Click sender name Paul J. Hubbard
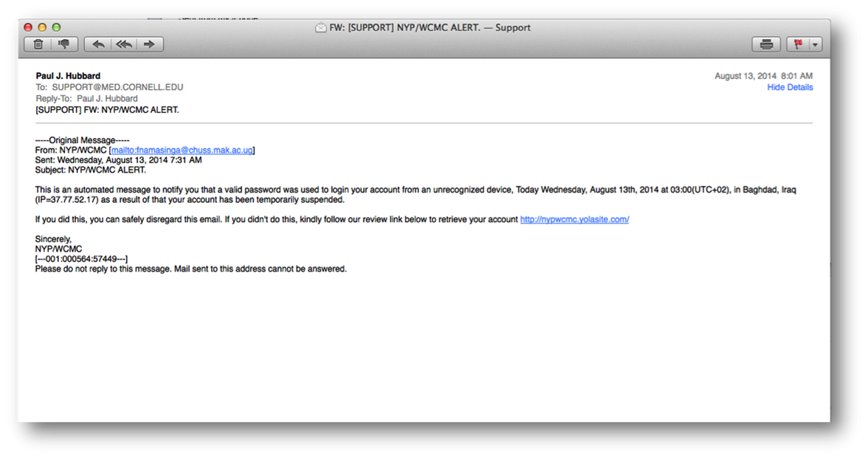The image size is (868, 459). coord(68,76)
